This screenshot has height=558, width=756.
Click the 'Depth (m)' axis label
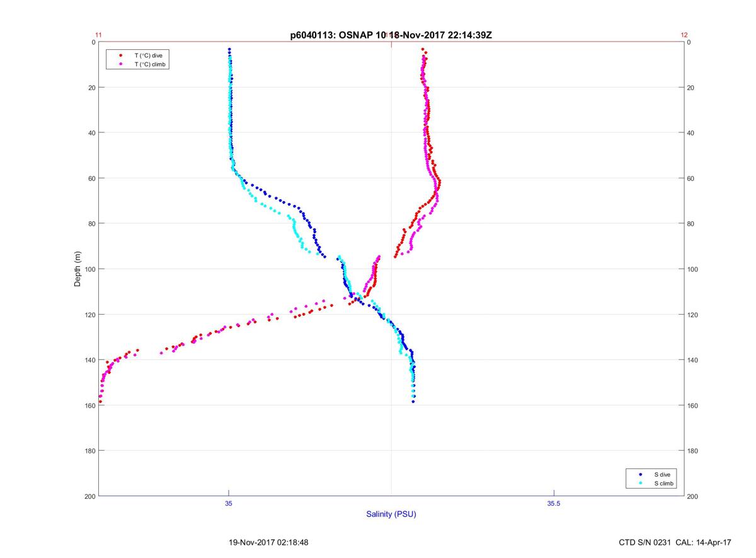point(78,269)
